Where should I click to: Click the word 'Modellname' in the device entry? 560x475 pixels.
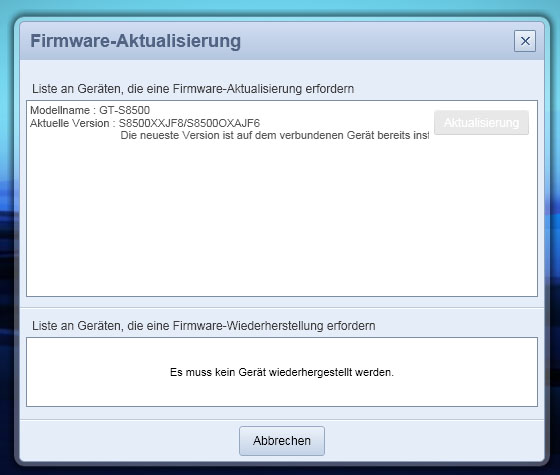[60, 110]
